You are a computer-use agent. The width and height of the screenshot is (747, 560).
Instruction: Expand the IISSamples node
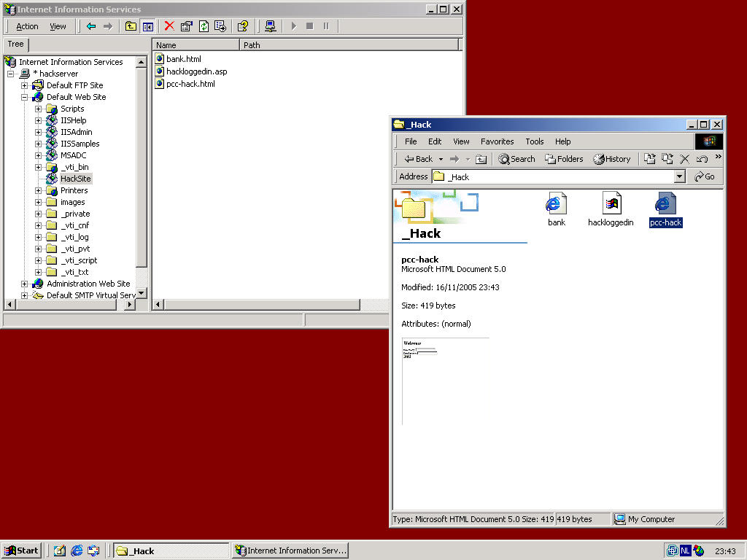click(38, 144)
